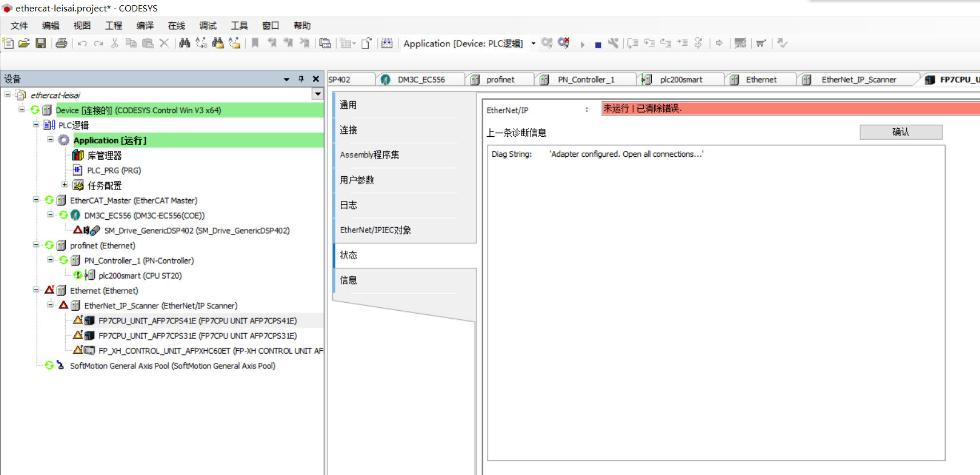Open the Find binoculars tool
980x475 pixels.
185,43
